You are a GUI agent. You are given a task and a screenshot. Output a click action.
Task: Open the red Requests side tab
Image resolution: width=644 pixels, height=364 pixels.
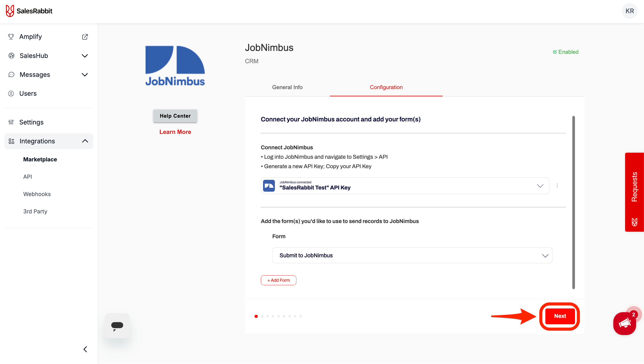click(634, 192)
